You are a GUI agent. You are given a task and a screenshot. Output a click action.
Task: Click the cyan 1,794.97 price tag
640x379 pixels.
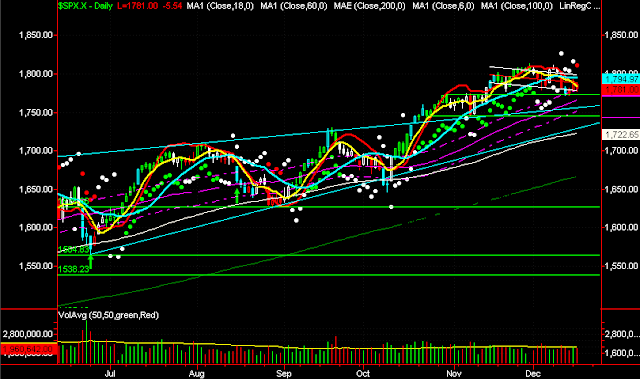tap(621, 79)
